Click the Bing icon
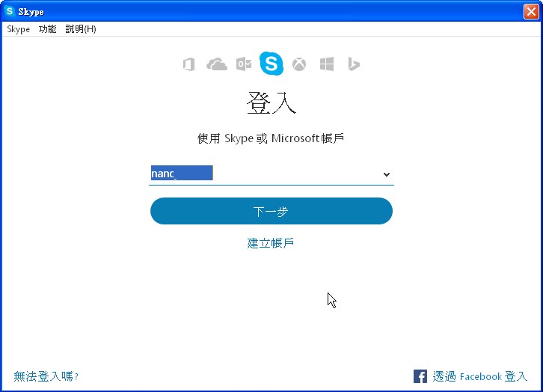The height and width of the screenshot is (392, 543). click(354, 64)
